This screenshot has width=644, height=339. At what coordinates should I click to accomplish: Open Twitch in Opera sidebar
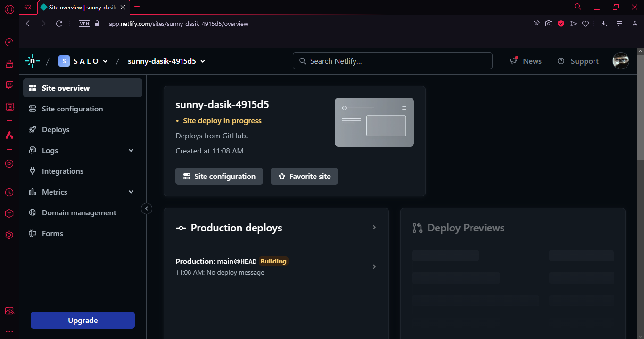[x=9, y=85]
